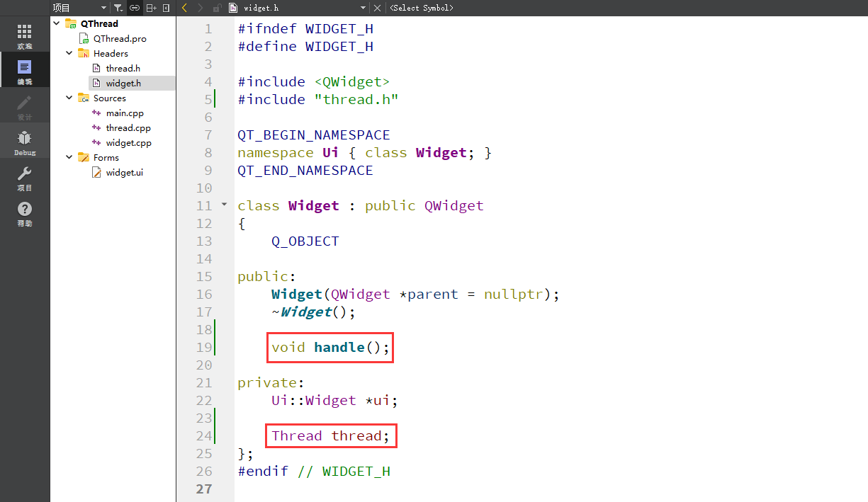Open the widget.h open-documents dropdown
868x502 pixels.
tap(363, 8)
